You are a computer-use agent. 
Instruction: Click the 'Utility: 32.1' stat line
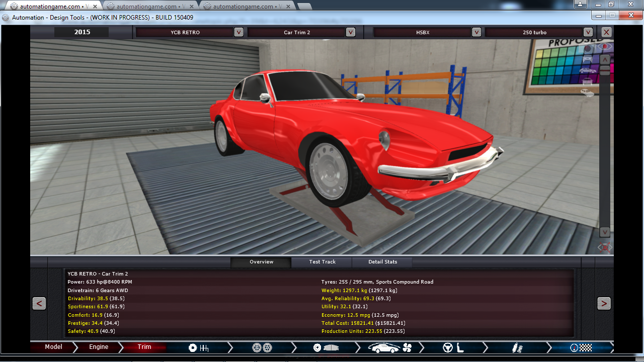345,306
